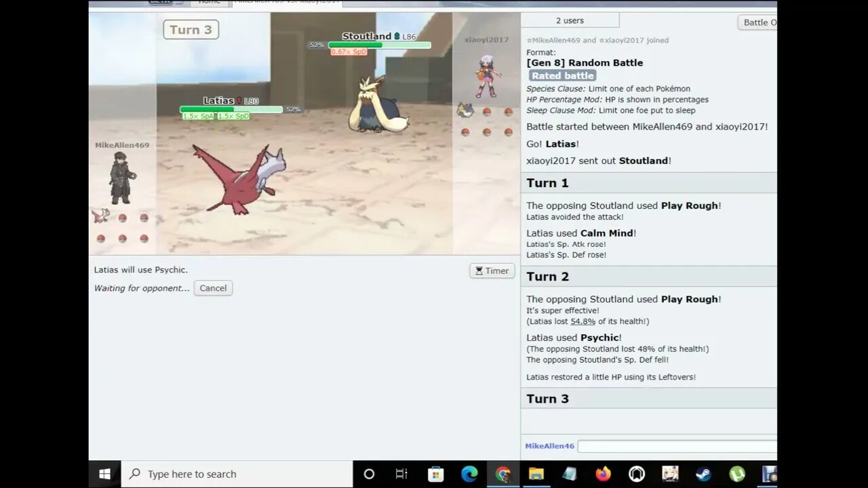The height and width of the screenshot is (488, 868).
Task: Click the 54.8% health loss link
Action: pos(583,321)
